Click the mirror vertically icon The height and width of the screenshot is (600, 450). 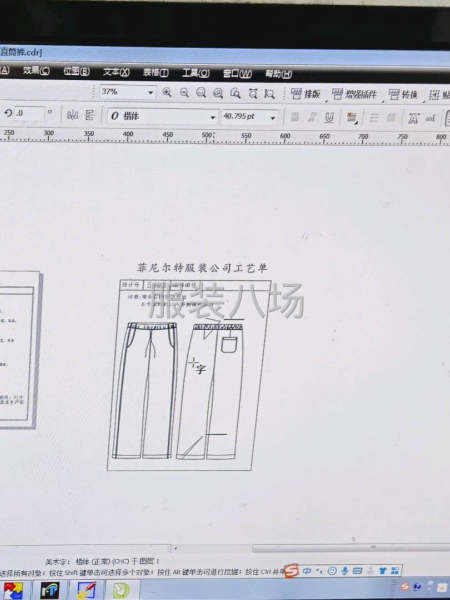pyautogui.click(x=90, y=115)
